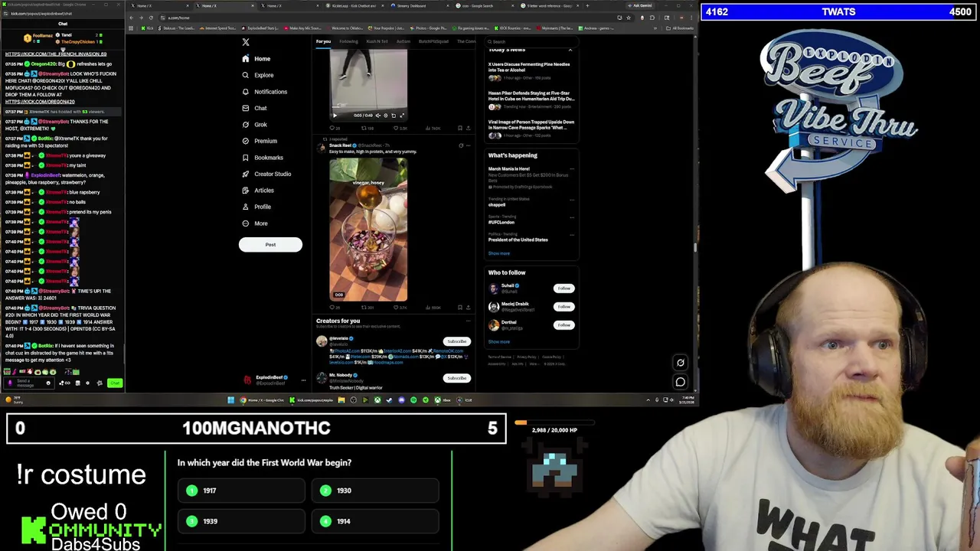980x551 pixels.
Task: Switch to the Kush N Tell tab
Action: [377, 41]
